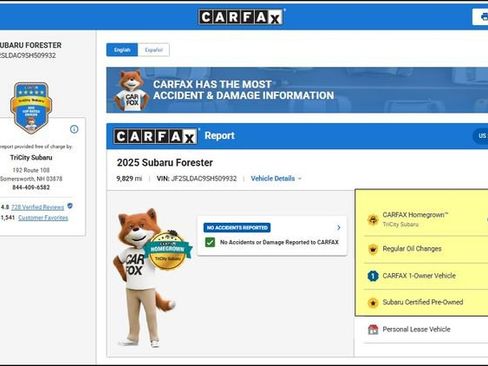Click the Car Fox mascot in banner

tap(132, 90)
